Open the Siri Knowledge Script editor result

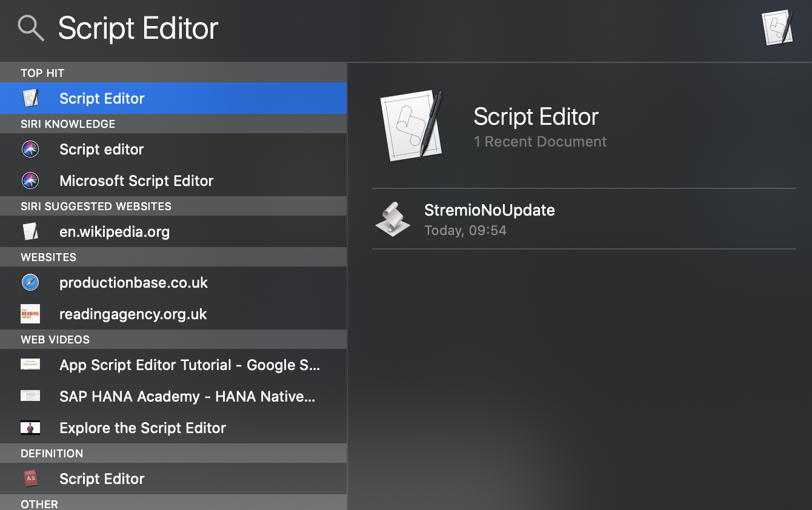173,149
